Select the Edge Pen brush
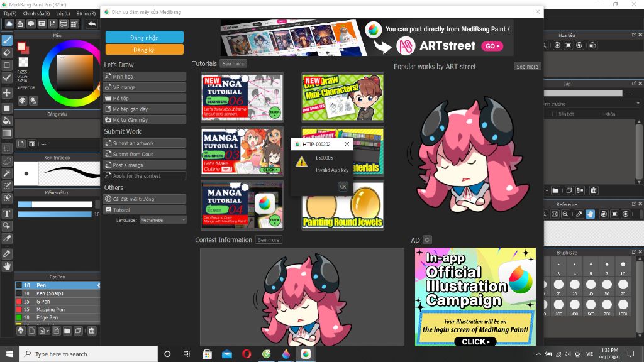This screenshot has width=644, height=362. [57, 317]
